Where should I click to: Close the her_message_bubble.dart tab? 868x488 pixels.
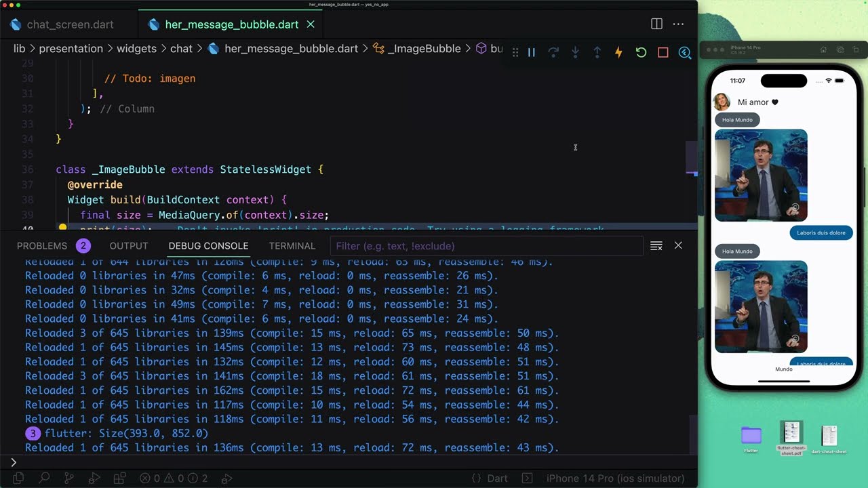(x=311, y=24)
